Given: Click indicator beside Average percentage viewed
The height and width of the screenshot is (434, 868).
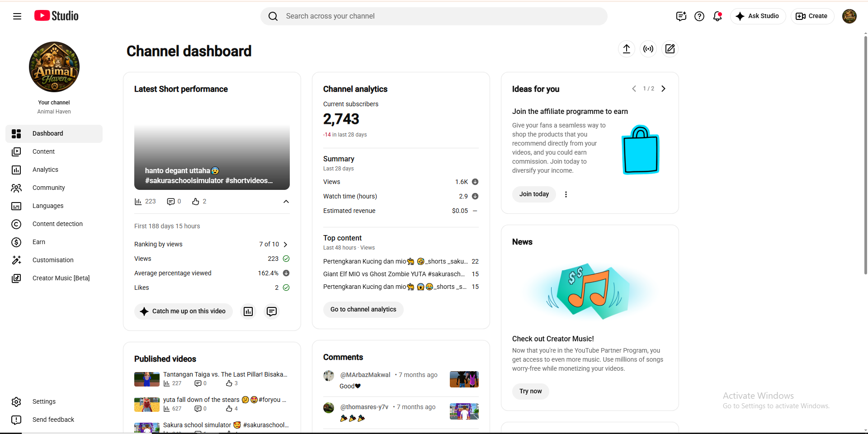Looking at the screenshot, I should tap(286, 273).
